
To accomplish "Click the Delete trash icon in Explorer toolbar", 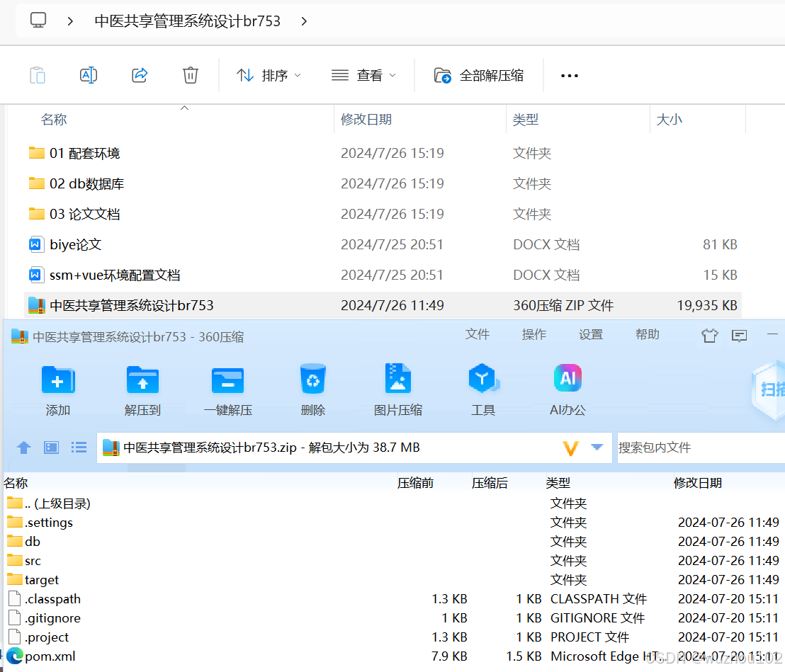I will [191, 76].
